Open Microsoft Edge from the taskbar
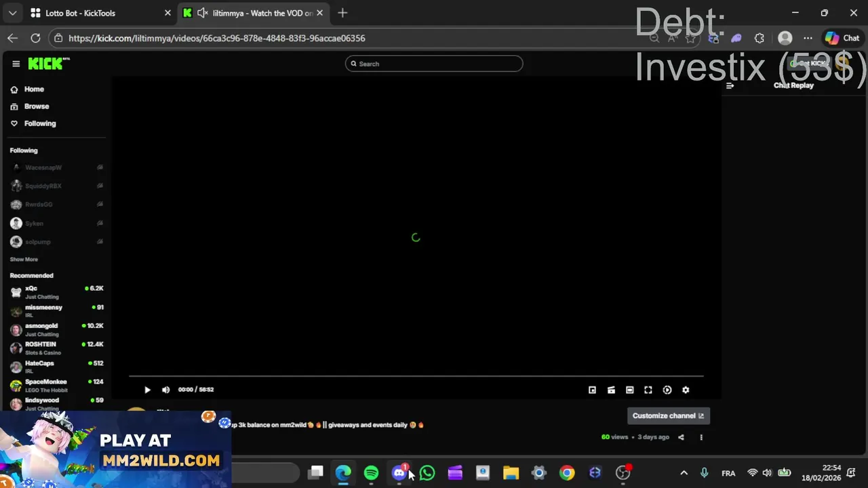 pyautogui.click(x=343, y=473)
